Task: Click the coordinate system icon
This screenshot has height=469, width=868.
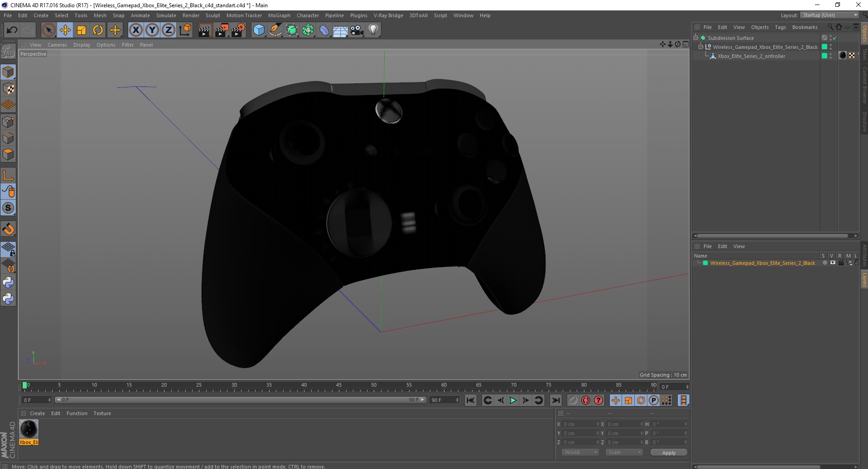Action: point(185,30)
